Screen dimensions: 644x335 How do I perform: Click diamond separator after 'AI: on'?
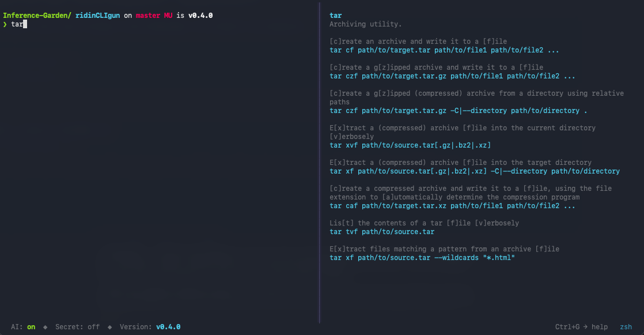point(45,327)
